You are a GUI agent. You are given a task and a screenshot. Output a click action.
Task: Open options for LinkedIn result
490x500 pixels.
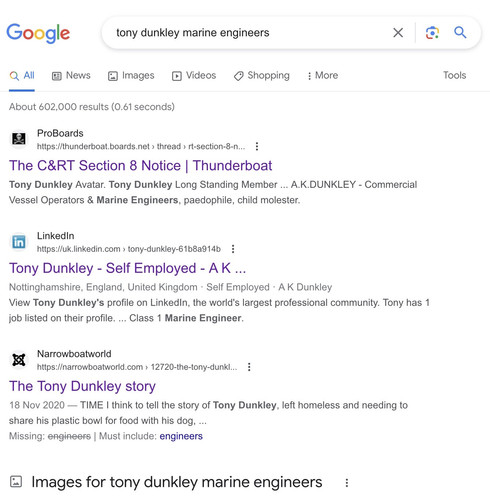click(233, 249)
